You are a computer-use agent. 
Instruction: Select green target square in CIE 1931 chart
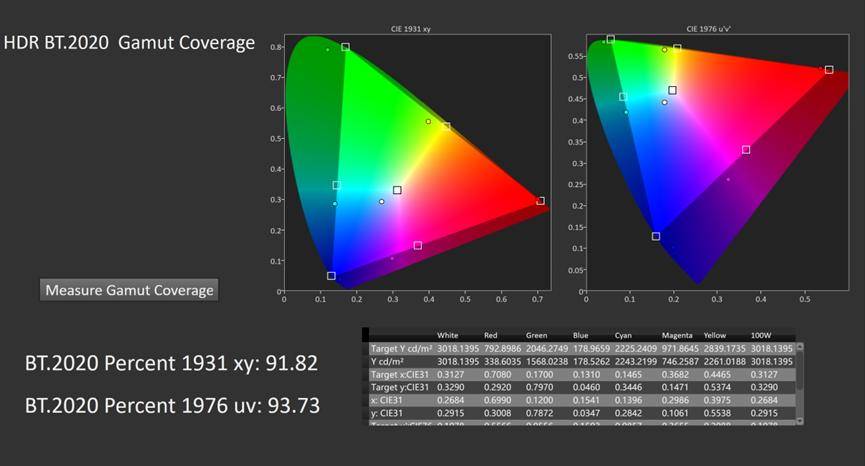point(345,47)
